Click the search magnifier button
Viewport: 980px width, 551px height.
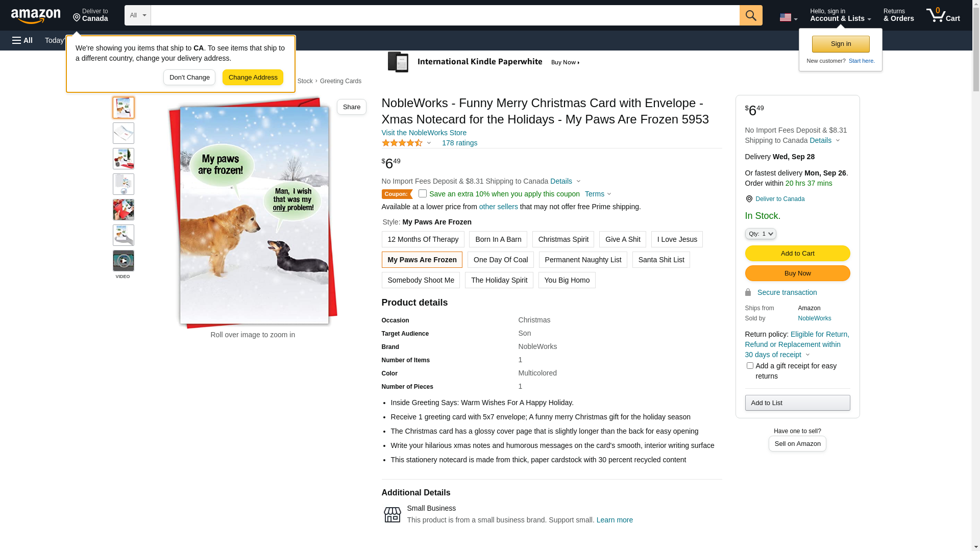[750, 15]
